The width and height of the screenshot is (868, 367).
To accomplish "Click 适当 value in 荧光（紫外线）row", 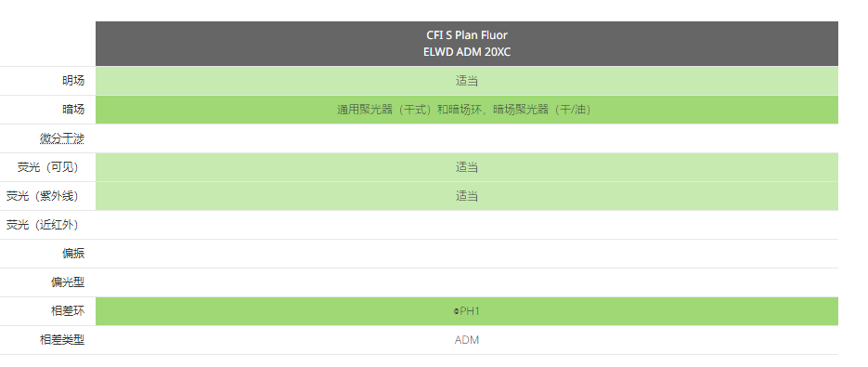I will click(x=467, y=196).
